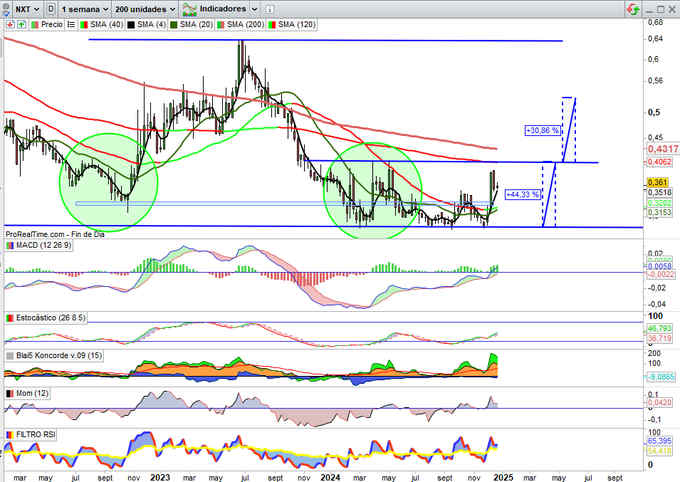Open the Estocástico (26 8 5) panel label
680x482 pixels.
tap(51, 318)
